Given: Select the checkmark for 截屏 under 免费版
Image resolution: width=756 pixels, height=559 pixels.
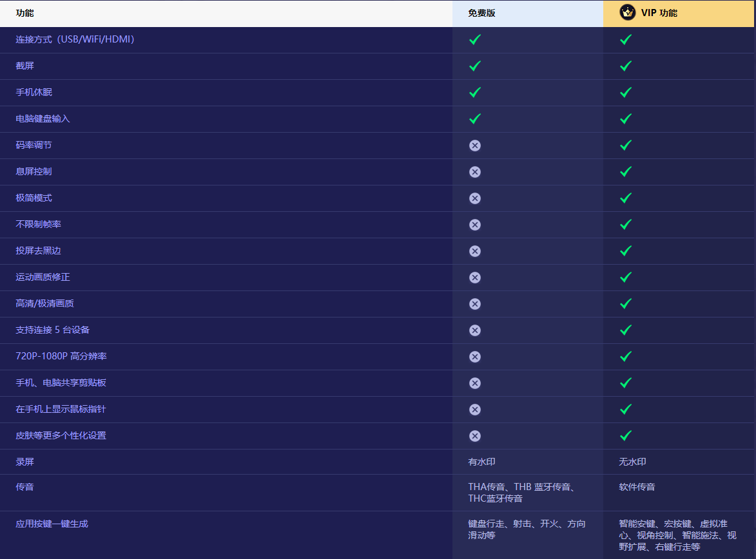Looking at the screenshot, I should pyautogui.click(x=475, y=66).
